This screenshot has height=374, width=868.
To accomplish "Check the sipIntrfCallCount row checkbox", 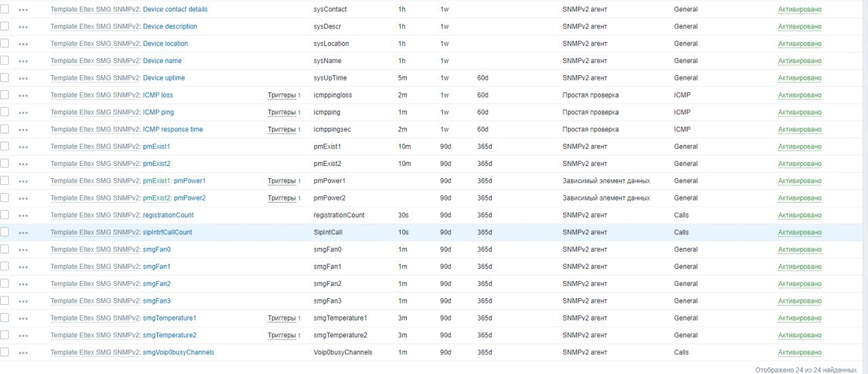I will (5, 232).
